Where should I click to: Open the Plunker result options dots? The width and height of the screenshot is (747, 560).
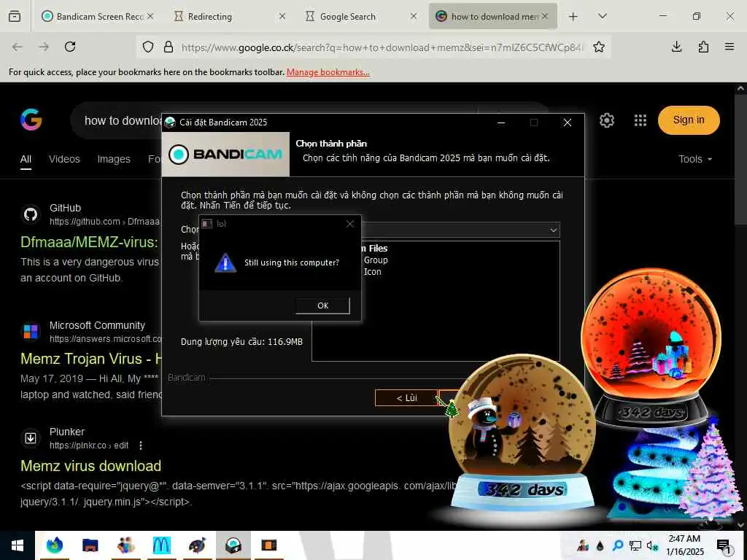pos(141,446)
